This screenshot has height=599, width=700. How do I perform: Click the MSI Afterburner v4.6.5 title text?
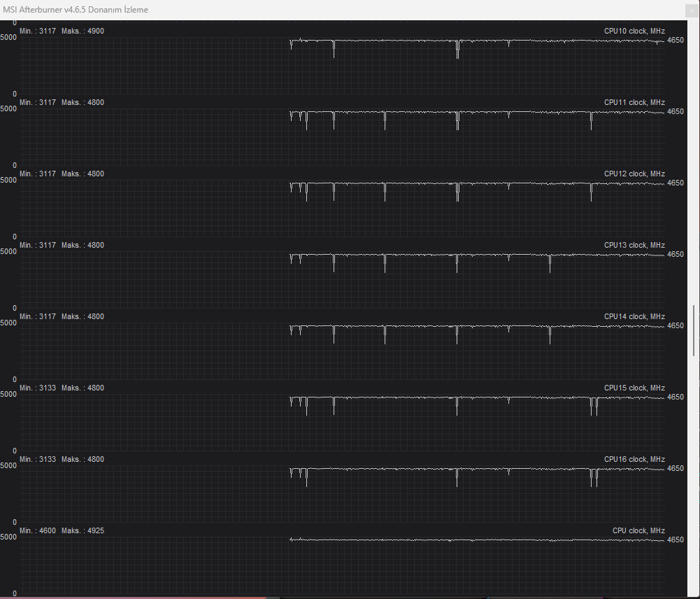coord(76,10)
